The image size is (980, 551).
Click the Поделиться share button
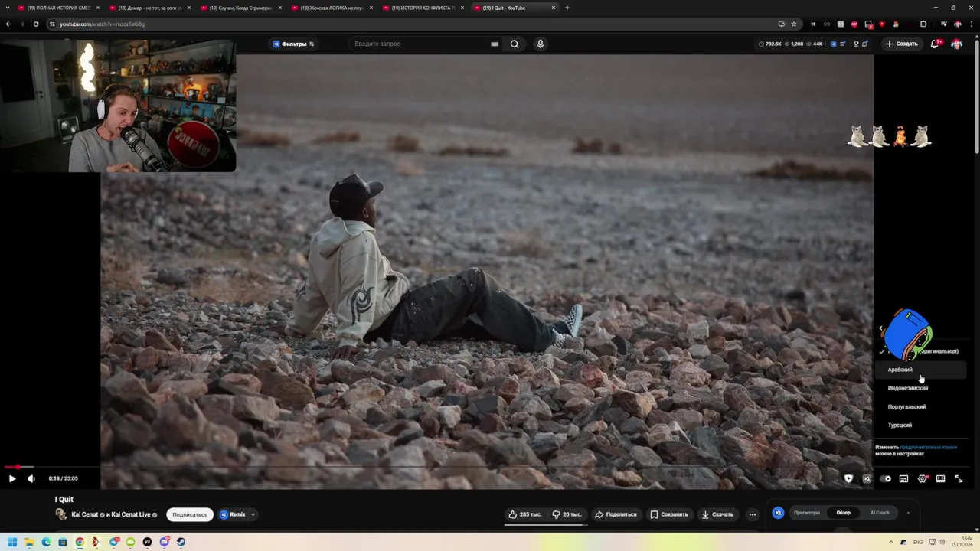coord(616,514)
